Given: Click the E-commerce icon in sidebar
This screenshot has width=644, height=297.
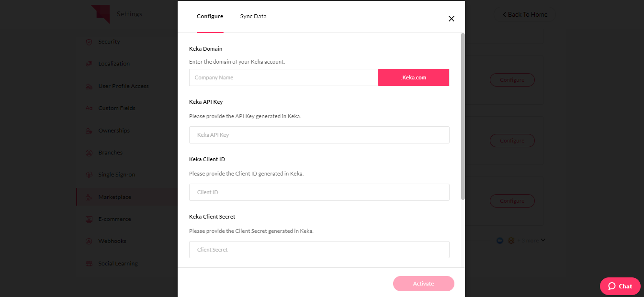Looking at the screenshot, I should click(x=89, y=219).
